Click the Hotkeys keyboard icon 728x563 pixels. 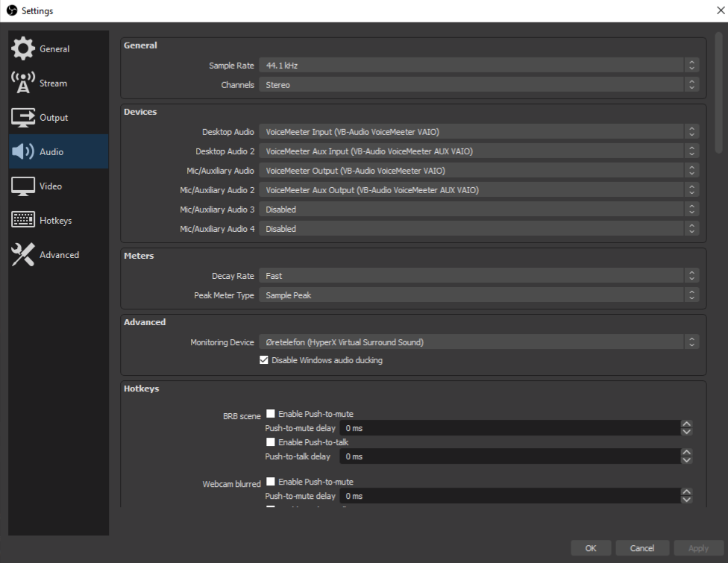coord(22,220)
